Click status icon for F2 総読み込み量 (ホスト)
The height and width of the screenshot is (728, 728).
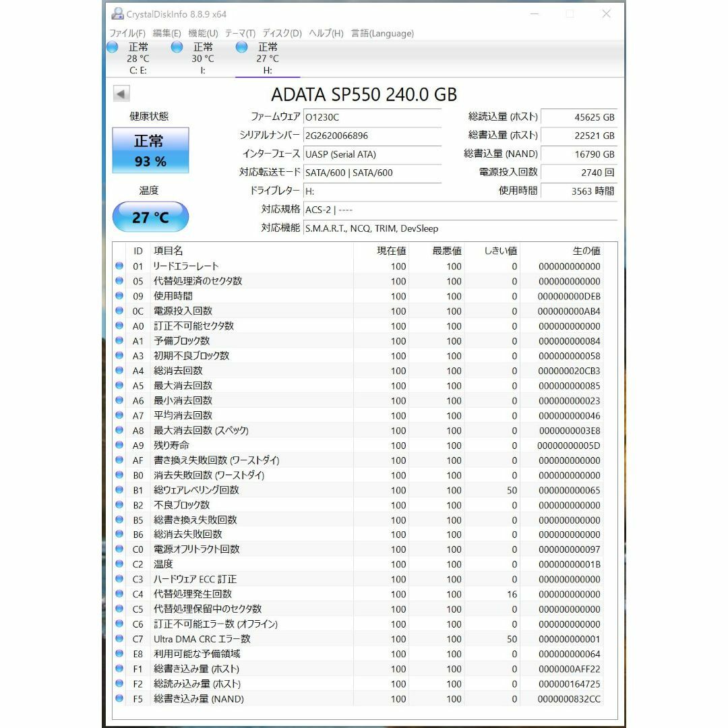[x=119, y=684]
